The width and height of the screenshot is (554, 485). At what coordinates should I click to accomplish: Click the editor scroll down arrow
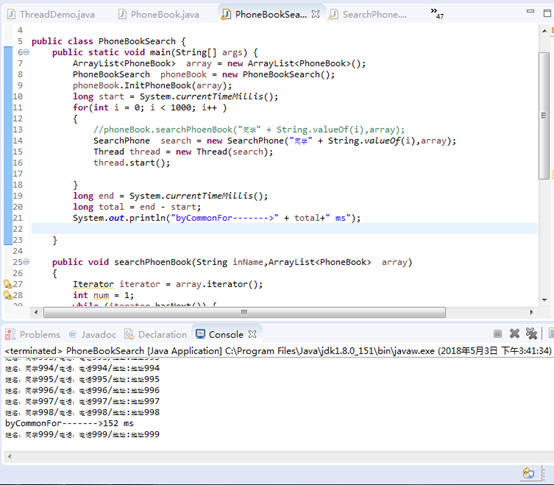[x=544, y=300]
